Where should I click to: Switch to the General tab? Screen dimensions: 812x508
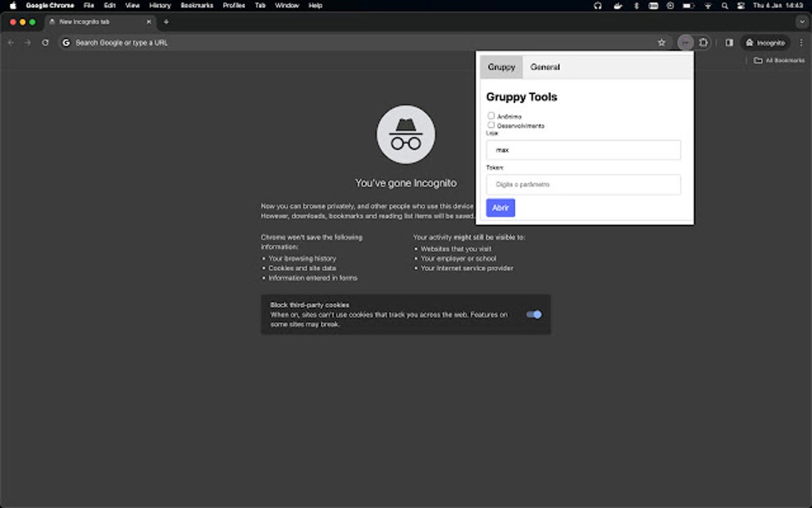545,67
